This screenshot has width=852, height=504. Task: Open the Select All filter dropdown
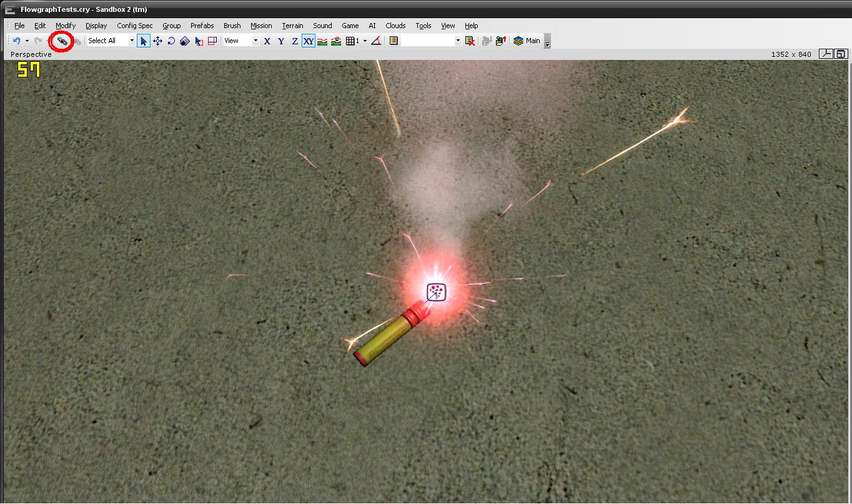click(132, 41)
